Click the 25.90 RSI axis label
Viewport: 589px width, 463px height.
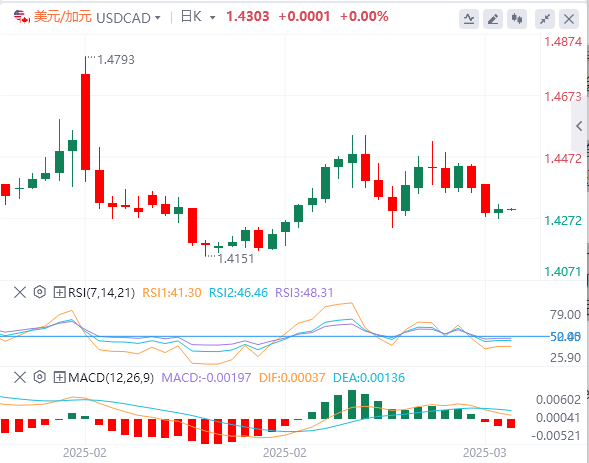point(565,357)
